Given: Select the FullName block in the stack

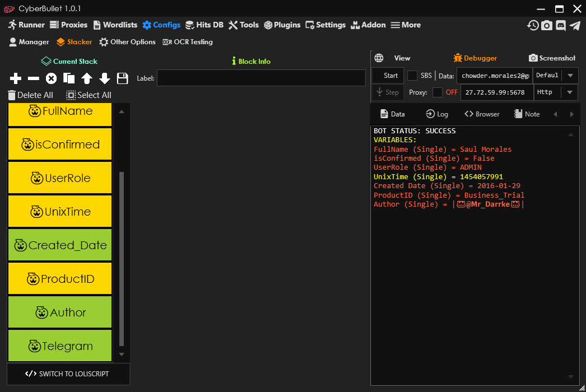Looking at the screenshot, I should 60,114.
